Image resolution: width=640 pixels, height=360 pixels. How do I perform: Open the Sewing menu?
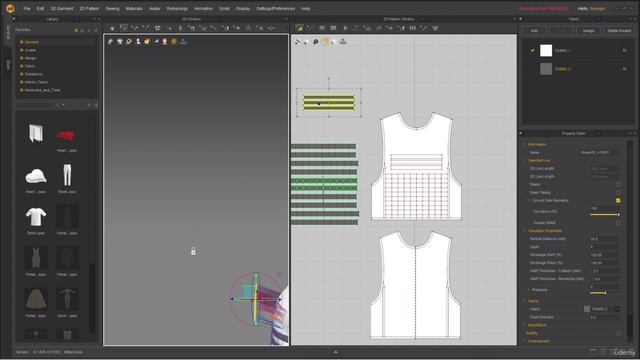click(x=112, y=9)
